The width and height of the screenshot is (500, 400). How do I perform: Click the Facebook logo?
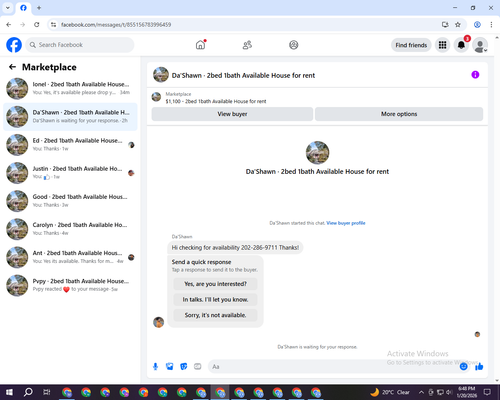pyautogui.click(x=14, y=45)
